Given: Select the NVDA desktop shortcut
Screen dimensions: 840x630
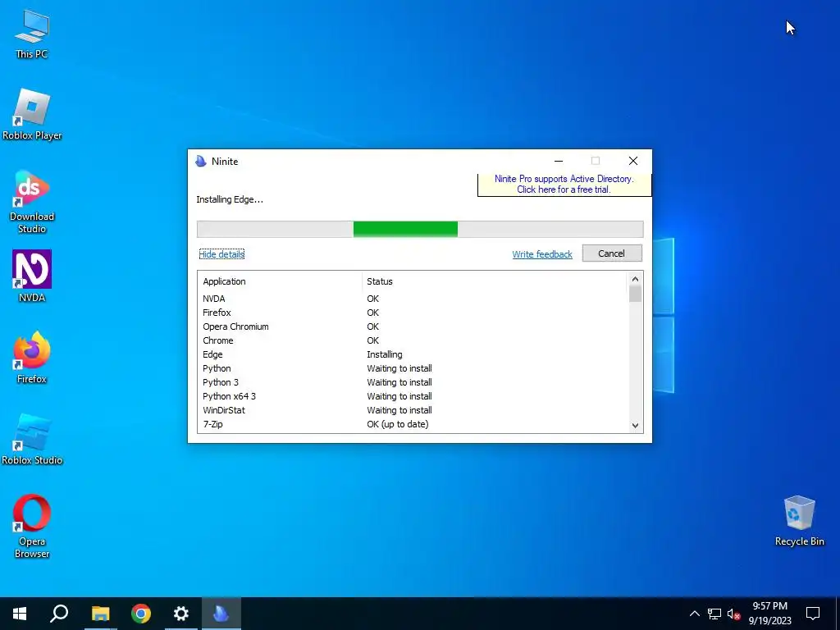Looking at the screenshot, I should (32, 276).
